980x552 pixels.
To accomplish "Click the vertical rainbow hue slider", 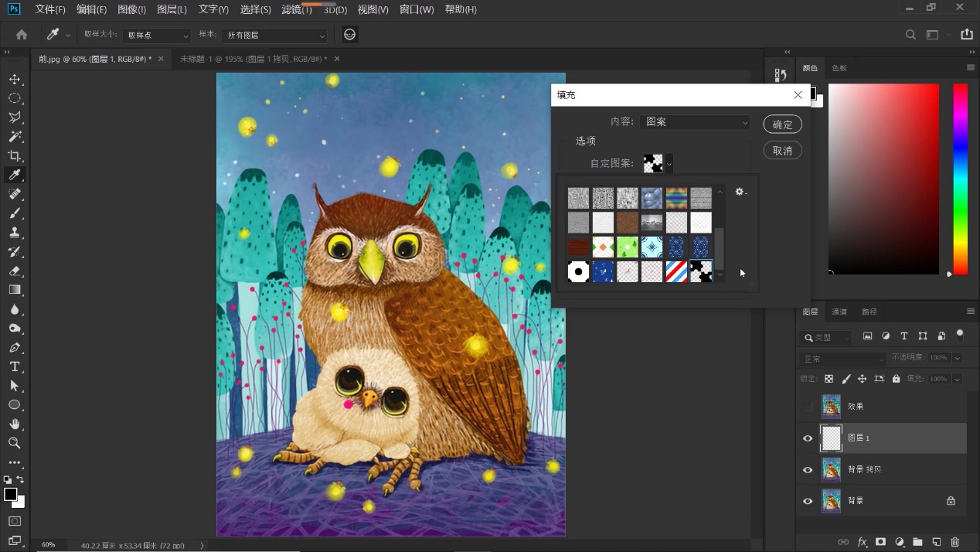I will [960, 178].
